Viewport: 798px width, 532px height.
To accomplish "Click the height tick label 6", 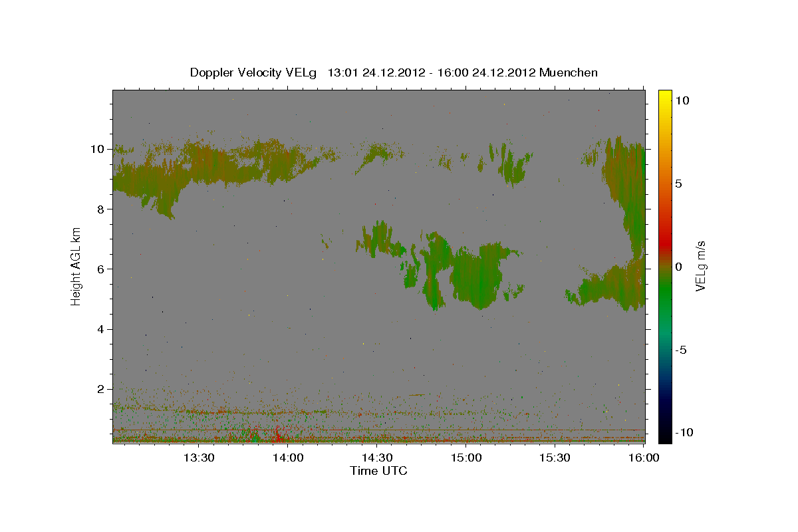I will [100, 269].
